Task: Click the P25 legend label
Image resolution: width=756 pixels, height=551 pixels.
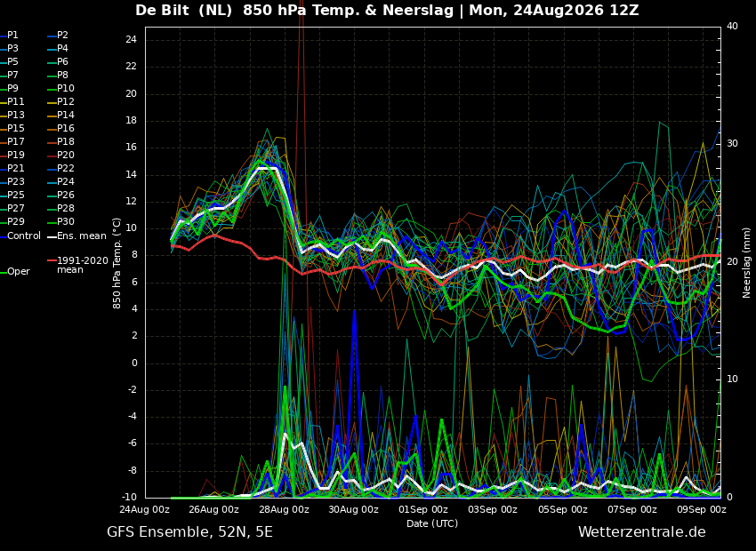Action: coord(15,195)
